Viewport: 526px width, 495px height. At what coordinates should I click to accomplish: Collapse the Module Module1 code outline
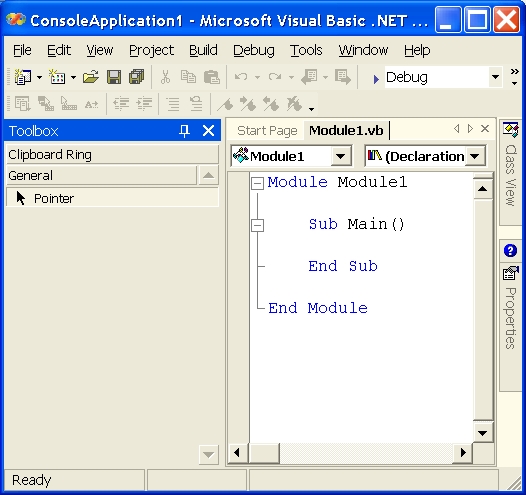[258, 183]
